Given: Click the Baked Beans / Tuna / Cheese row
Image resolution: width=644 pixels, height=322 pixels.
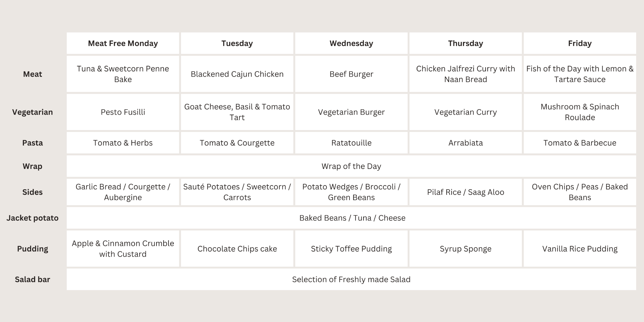Looking at the screenshot, I should [352, 218].
